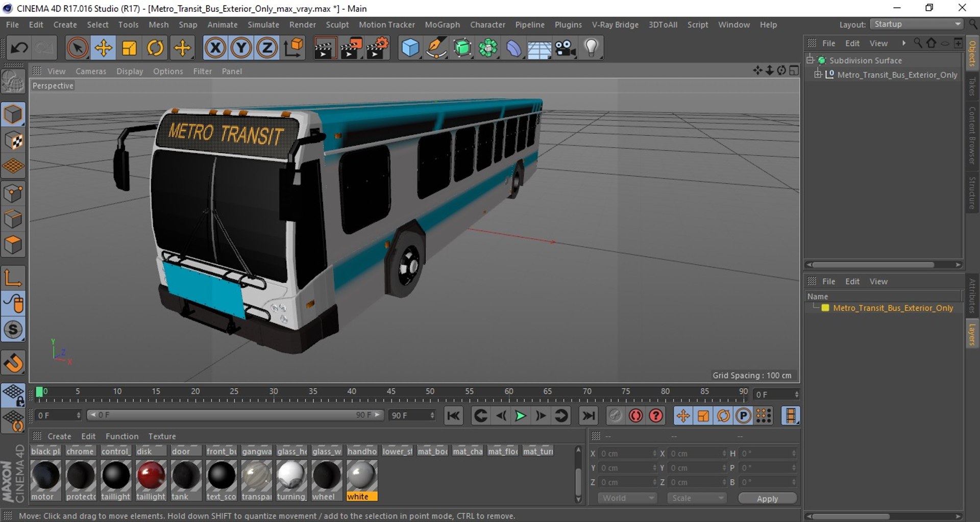Click the Apply coordinates button
980x522 pixels.
(x=767, y=499)
